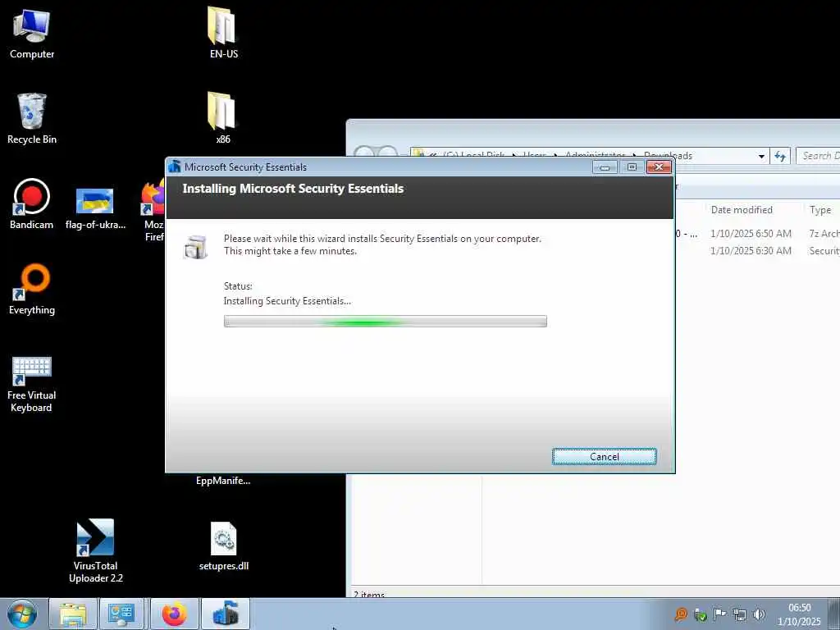Click the installer title bar icon
The image size is (840, 630).
pos(175,167)
